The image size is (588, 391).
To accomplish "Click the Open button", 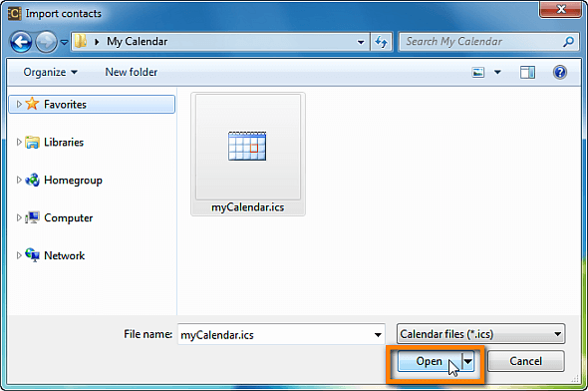I will (430, 361).
